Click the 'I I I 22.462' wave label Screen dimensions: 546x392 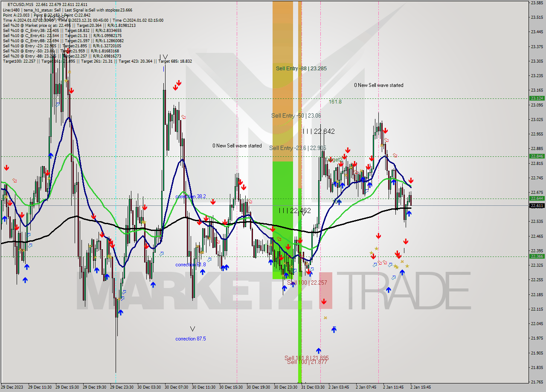pyautogui.click(x=294, y=210)
